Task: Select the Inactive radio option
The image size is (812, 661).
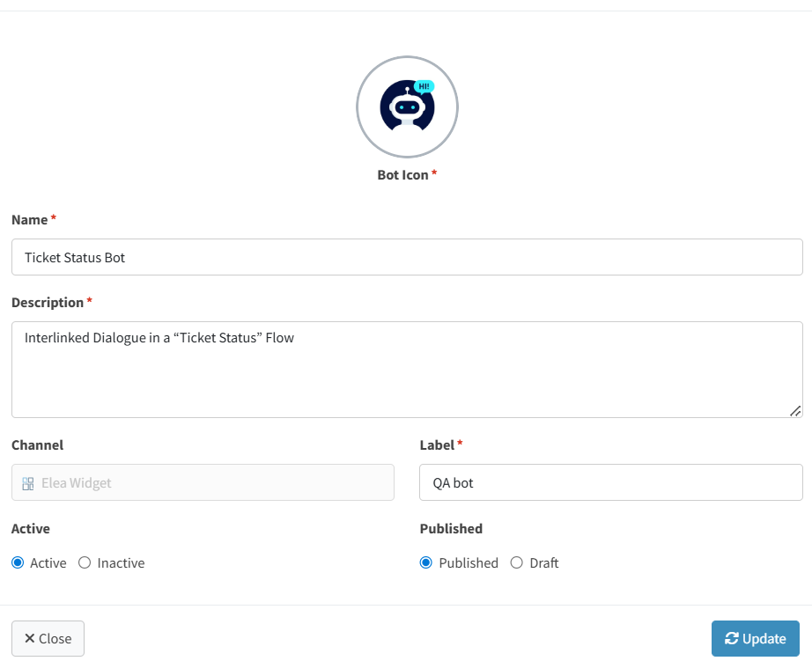Action: (85, 562)
